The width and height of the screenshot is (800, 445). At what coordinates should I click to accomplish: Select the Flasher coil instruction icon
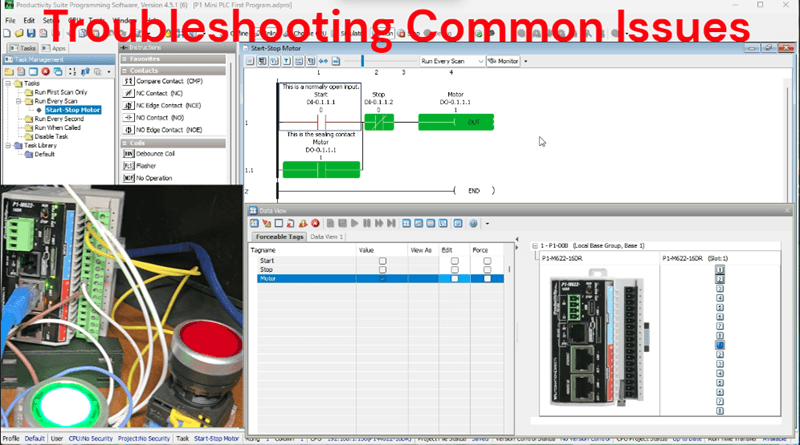click(129, 166)
